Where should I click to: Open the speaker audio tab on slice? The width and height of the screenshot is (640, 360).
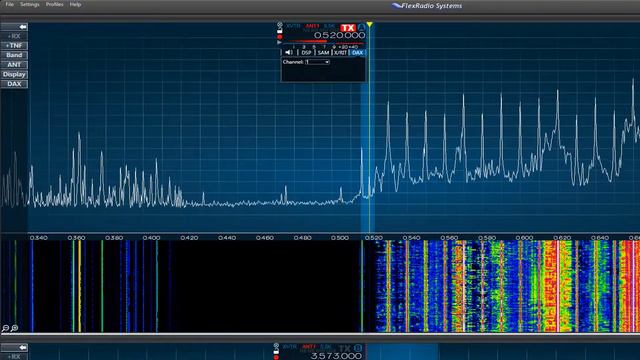(289, 52)
